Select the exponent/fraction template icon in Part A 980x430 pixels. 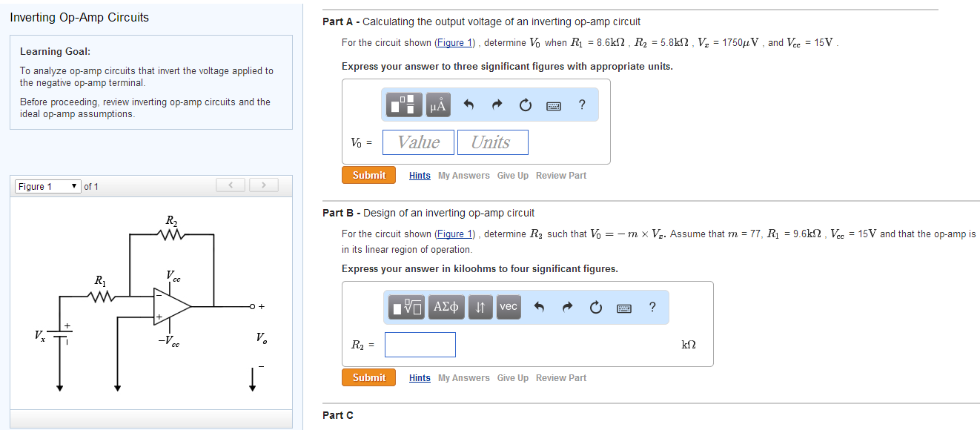click(x=403, y=105)
